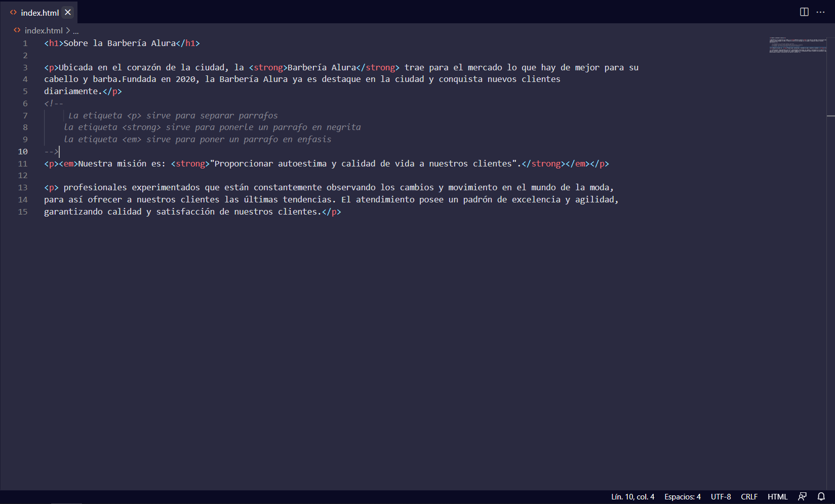The image size is (835, 504).
Task: Click 'Nuestra misión es:' on line 11
Action: (x=122, y=164)
